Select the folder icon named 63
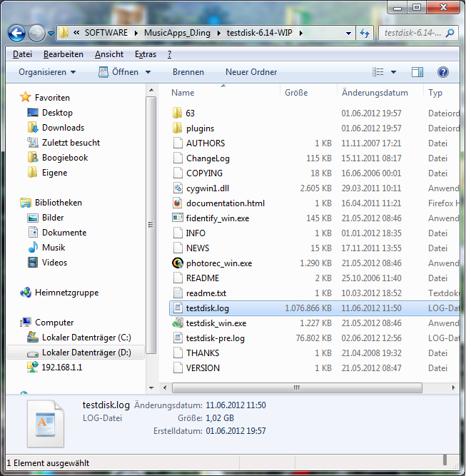Image resolution: width=471 pixels, height=476 pixels. point(178,113)
